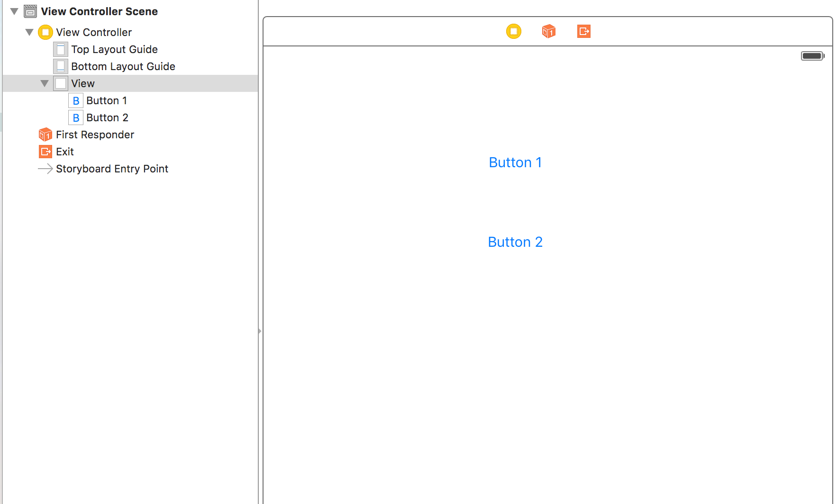Screen dimensions: 837x504
Task: Click the outline panel collapse arrow on the divider
Action: pos(260,331)
